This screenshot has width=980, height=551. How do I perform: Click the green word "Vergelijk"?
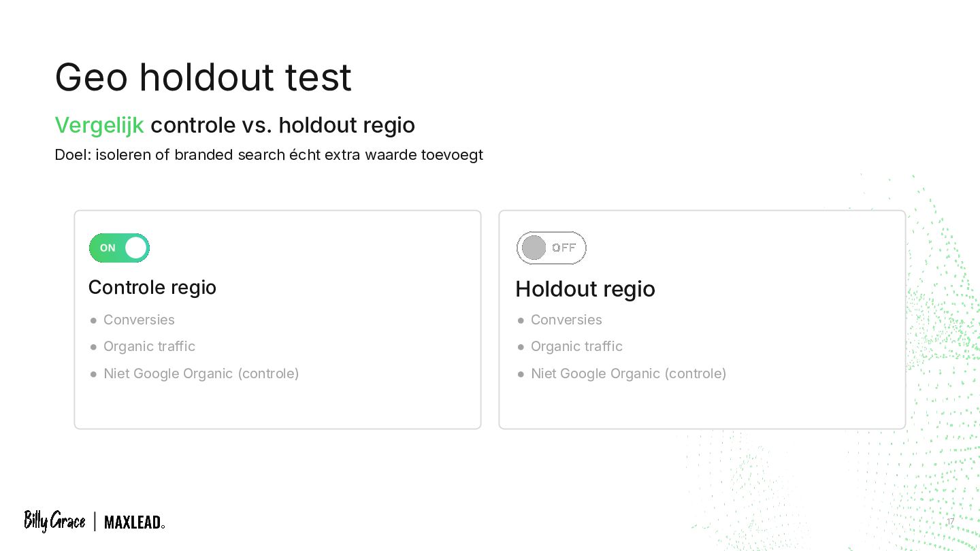(99, 125)
